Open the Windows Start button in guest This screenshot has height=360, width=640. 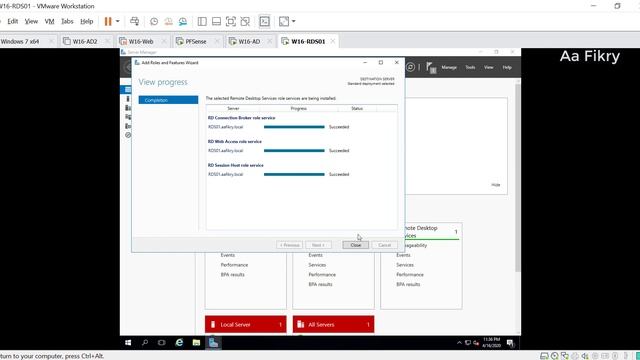coord(128,343)
